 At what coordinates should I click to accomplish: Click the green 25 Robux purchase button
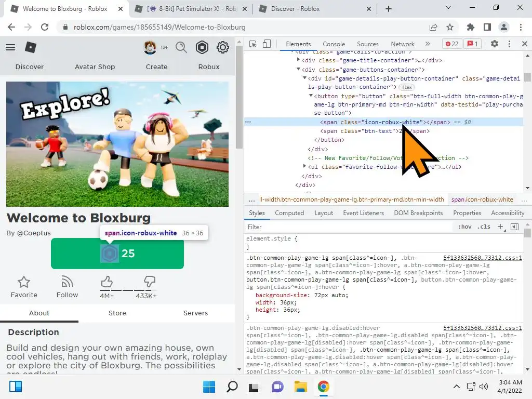(117, 254)
